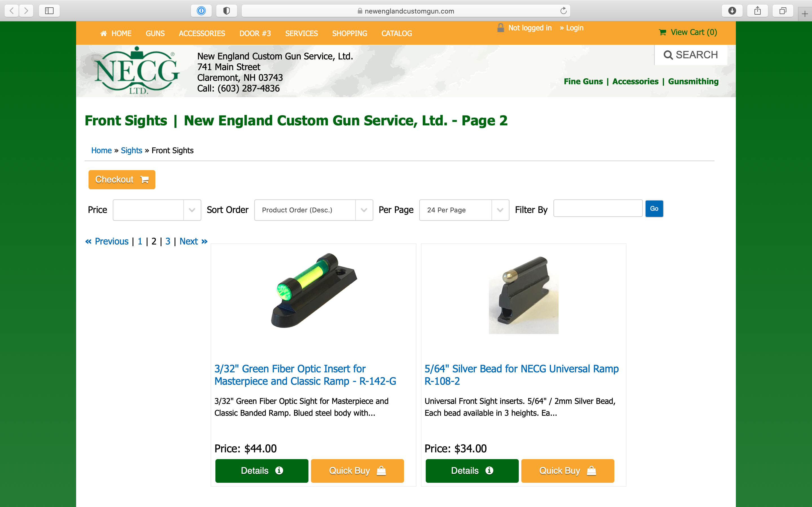
Task: Click the privacy shield icon
Action: point(226,11)
